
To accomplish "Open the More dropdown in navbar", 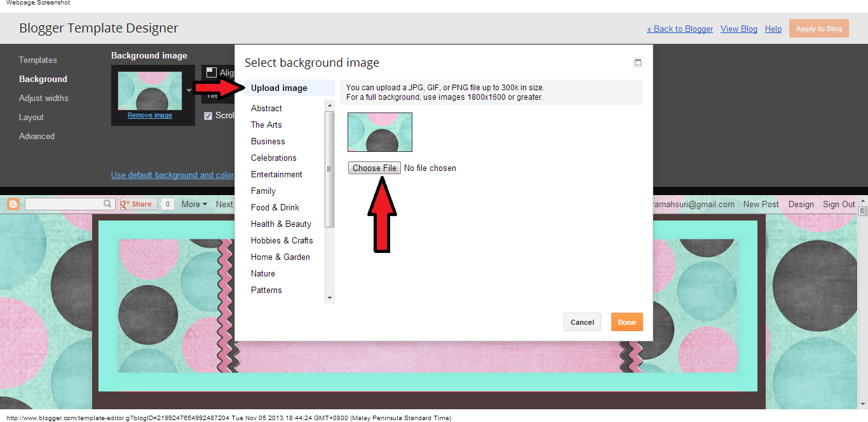I will click(194, 204).
